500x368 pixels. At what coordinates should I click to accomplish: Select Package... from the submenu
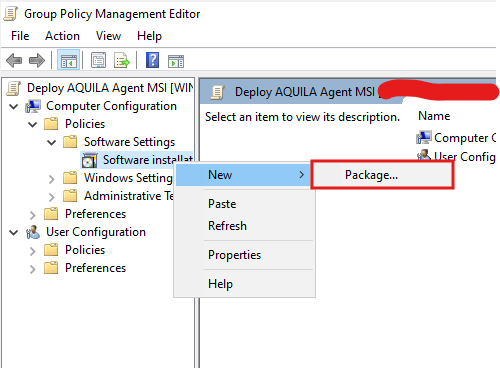point(382,175)
